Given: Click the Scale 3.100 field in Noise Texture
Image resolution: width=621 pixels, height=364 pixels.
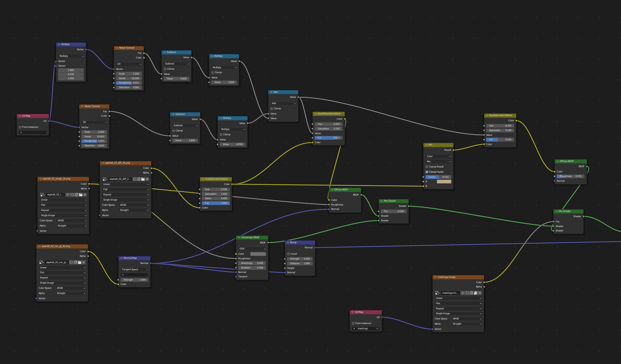Looking at the screenshot, I should coord(129,74).
